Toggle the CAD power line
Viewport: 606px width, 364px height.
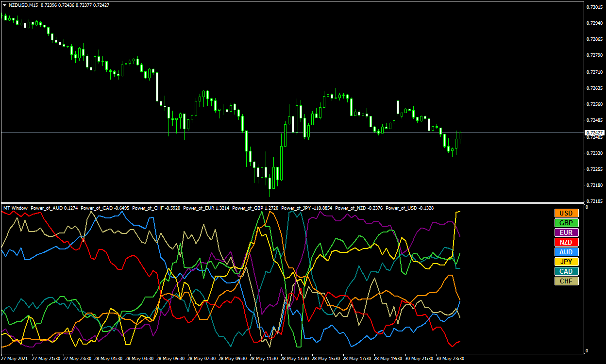(566, 271)
